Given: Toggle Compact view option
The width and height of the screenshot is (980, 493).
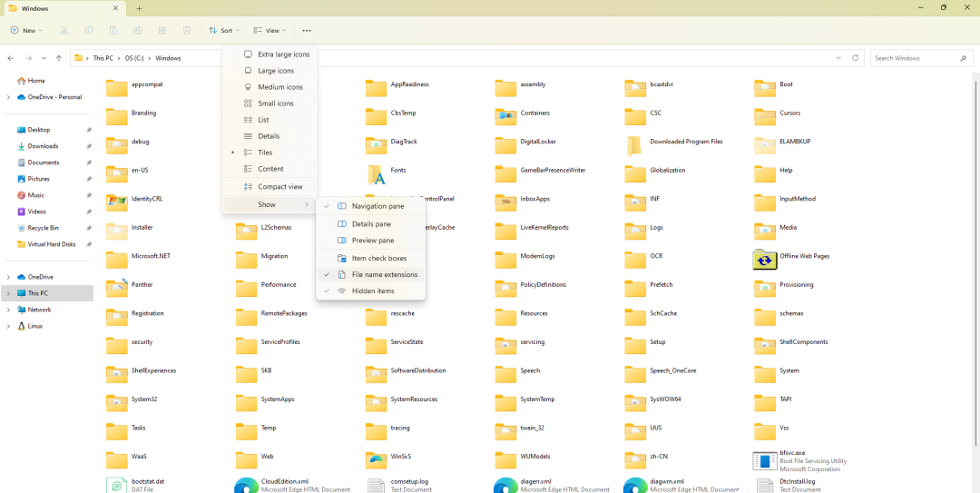Looking at the screenshot, I should pos(270,186).
